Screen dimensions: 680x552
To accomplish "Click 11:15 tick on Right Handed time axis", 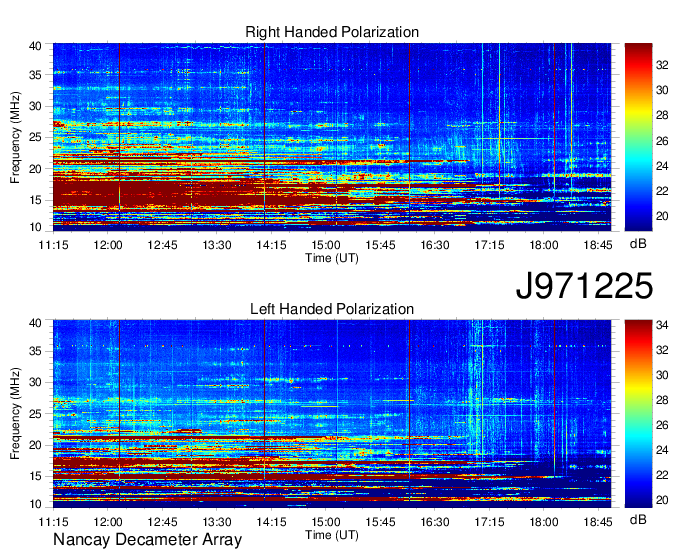I will pyautogui.click(x=53, y=245).
